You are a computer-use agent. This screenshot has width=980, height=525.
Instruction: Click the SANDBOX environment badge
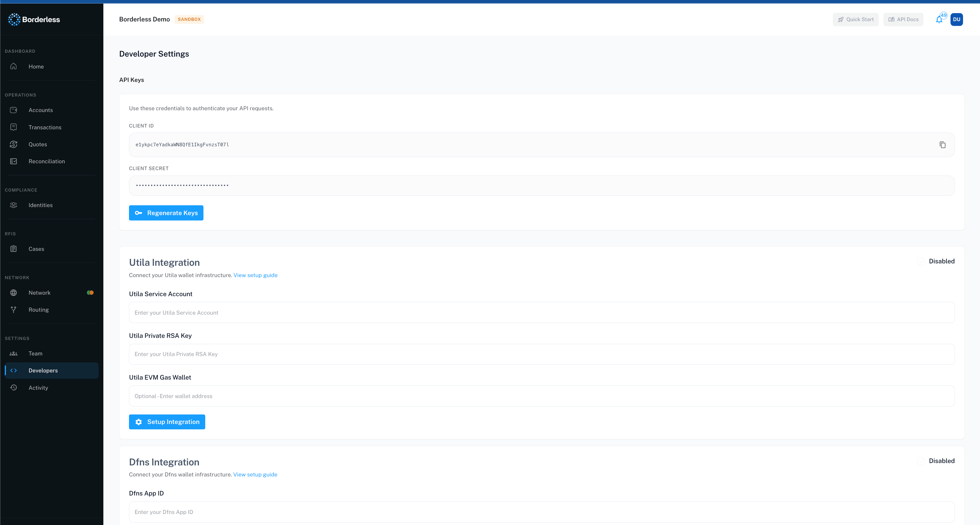(189, 19)
